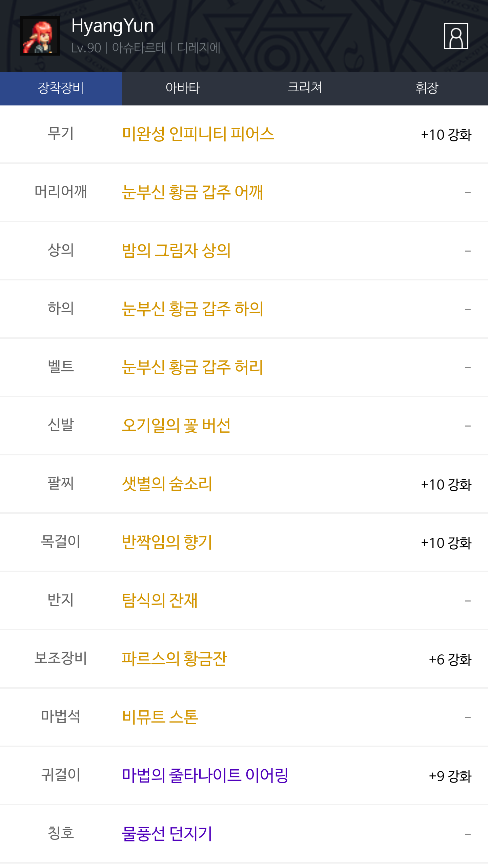Open HyangYun character avatar thumbnail

[x=40, y=36]
